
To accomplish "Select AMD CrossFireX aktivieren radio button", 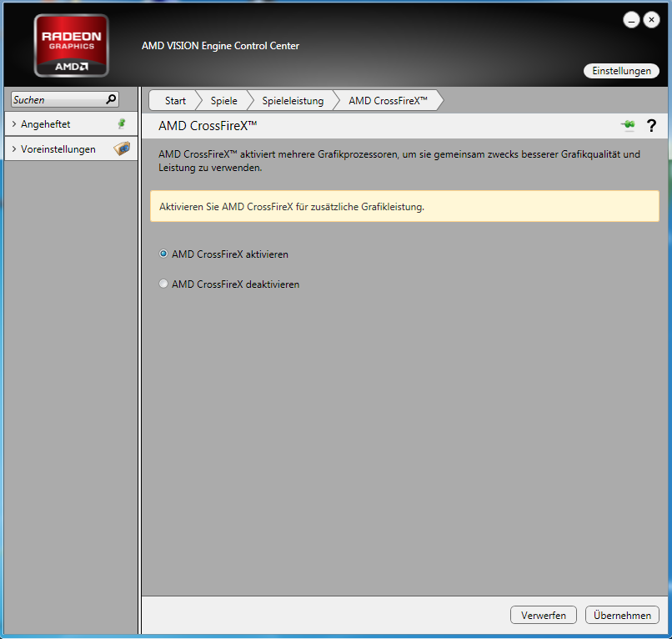I will click(163, 254).
